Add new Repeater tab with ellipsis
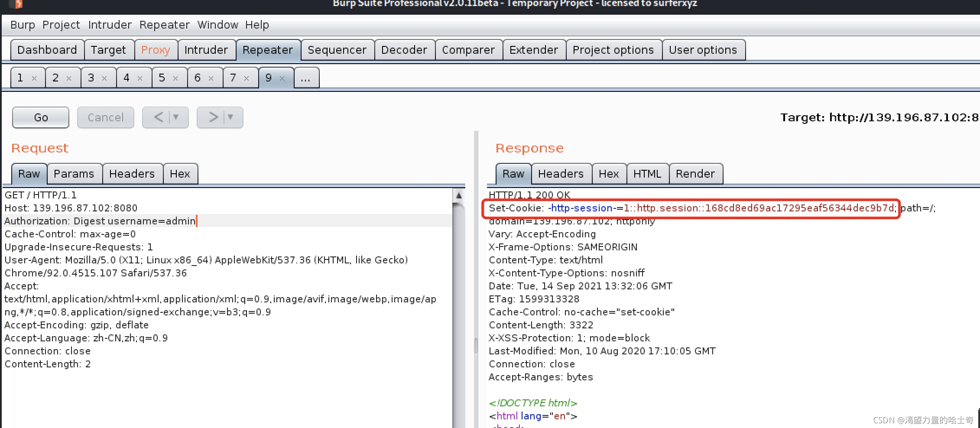Image resolution: width=980 pixels, height=428 pixels. 306,78
